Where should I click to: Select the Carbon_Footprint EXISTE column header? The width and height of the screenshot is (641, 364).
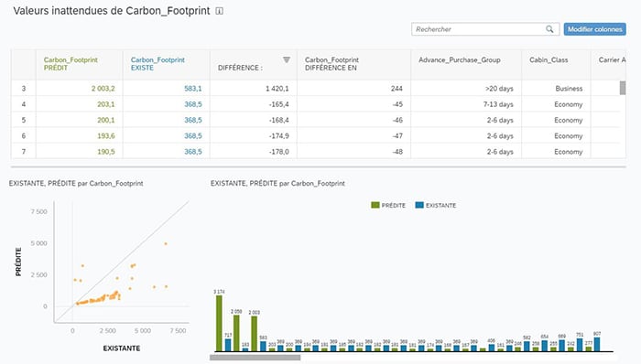tap(167, 64)
